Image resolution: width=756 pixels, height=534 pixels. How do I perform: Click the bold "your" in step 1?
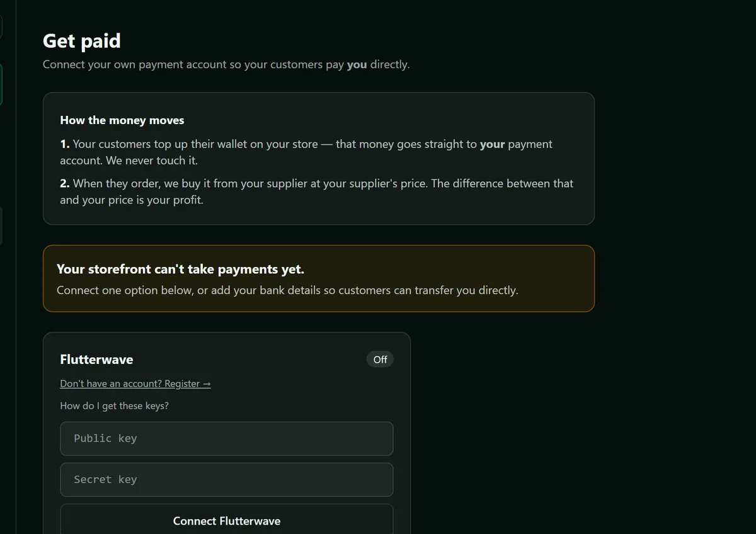[x=493, y=144]
